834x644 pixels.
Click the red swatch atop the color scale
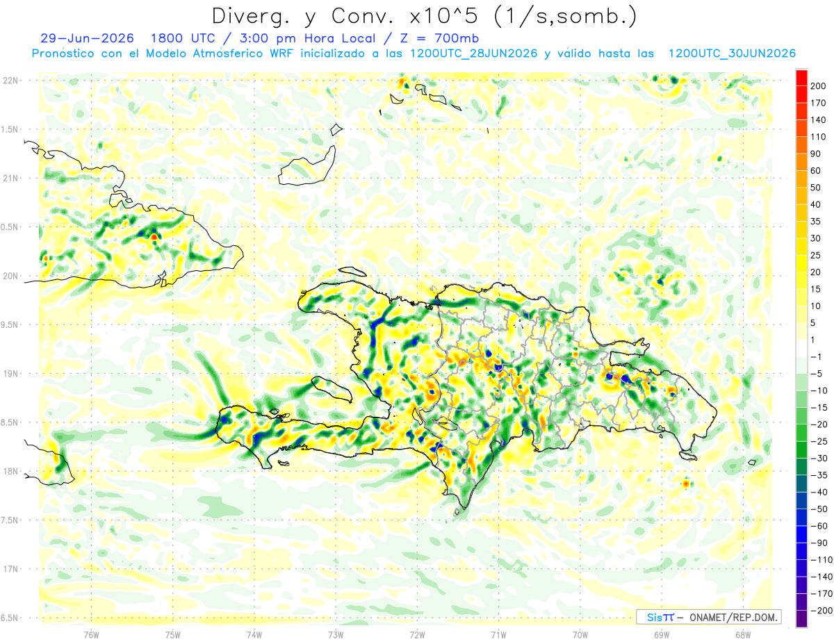pos(801,76)
